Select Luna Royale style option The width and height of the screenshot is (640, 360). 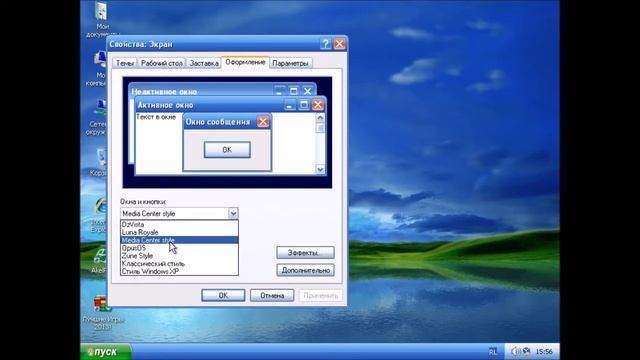tap(179, 232)
